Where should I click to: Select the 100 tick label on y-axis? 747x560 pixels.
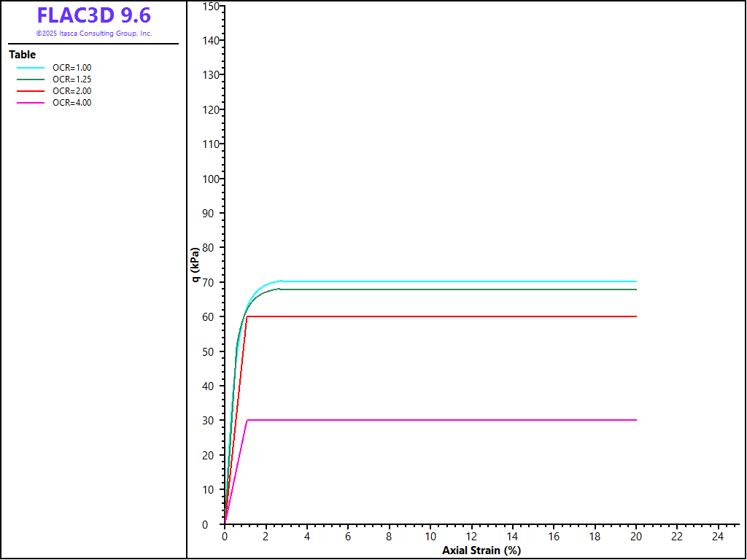pos(210,179)
